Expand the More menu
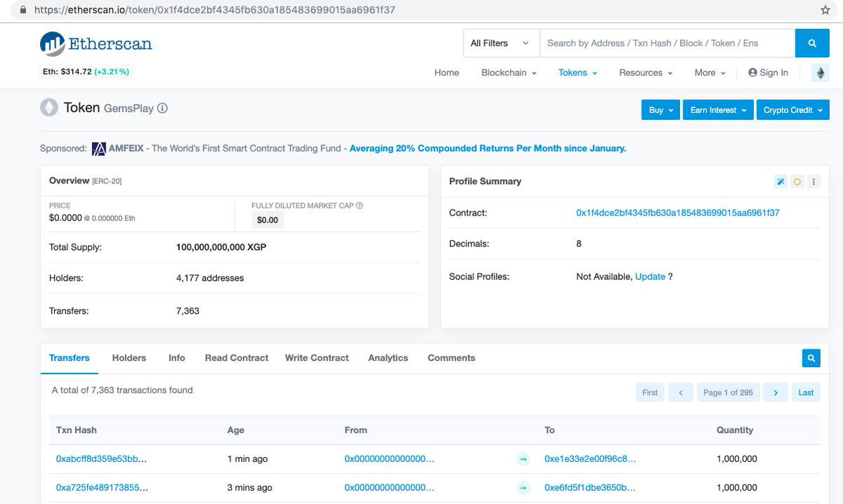 710,73
